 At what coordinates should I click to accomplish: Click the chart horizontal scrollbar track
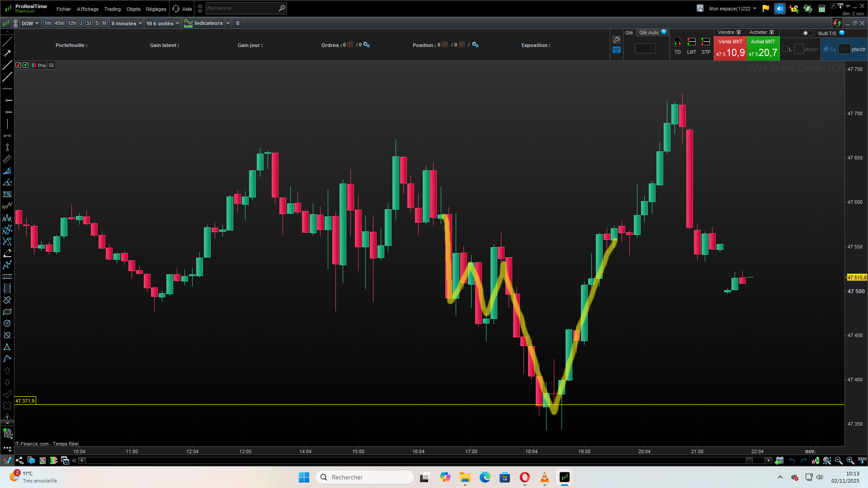[x=407, y=460]
